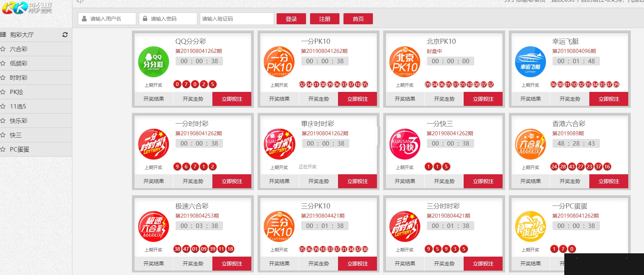This screenshot has width=644, height=275.
Task: Click the 注册 register button
Action: pyautogui.click(x=324, y=19)
